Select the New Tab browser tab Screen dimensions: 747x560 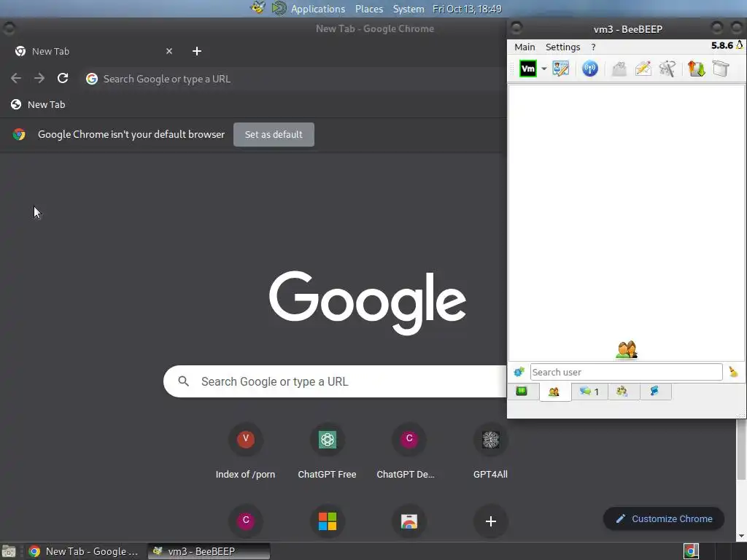click(x=93, y=51)
